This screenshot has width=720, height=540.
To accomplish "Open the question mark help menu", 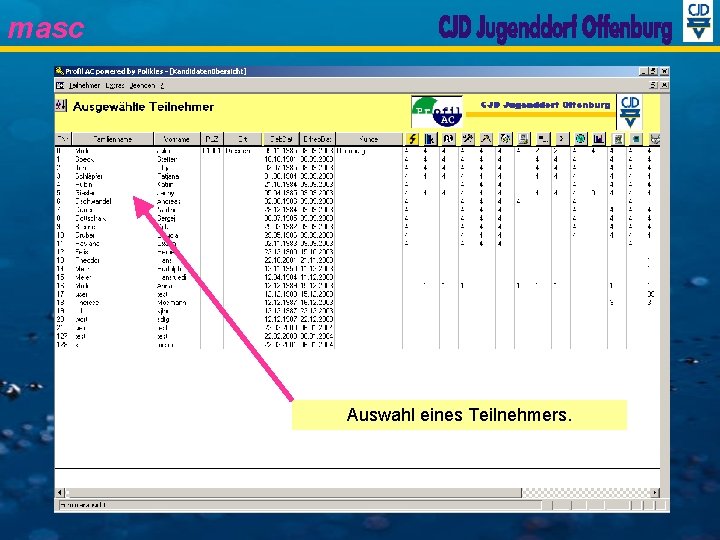I will 162,85.
